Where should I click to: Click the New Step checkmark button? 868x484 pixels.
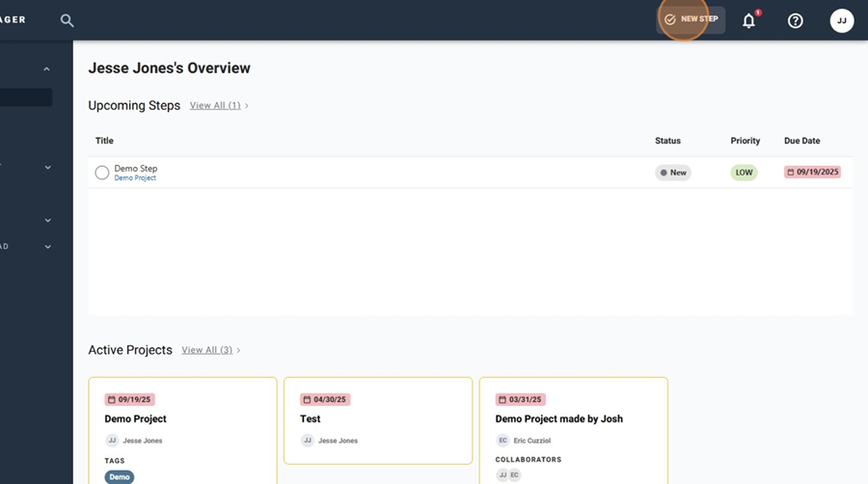click(x=691, y=19)
